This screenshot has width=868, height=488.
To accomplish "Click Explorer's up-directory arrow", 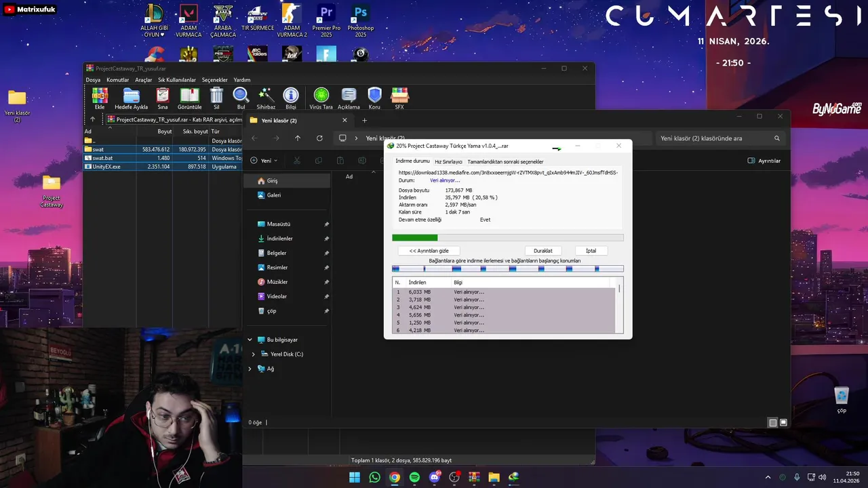I will 298,138.
